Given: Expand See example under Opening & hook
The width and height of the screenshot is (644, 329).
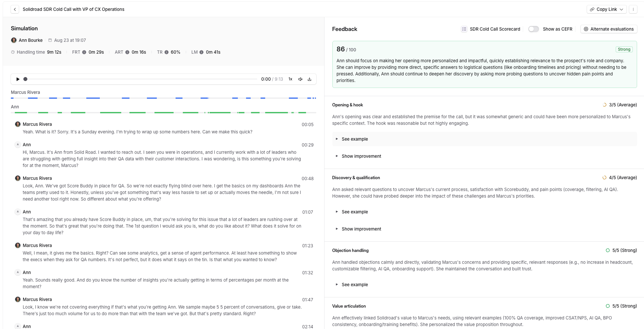Looking at the screenshot, I should coord(485,139).
